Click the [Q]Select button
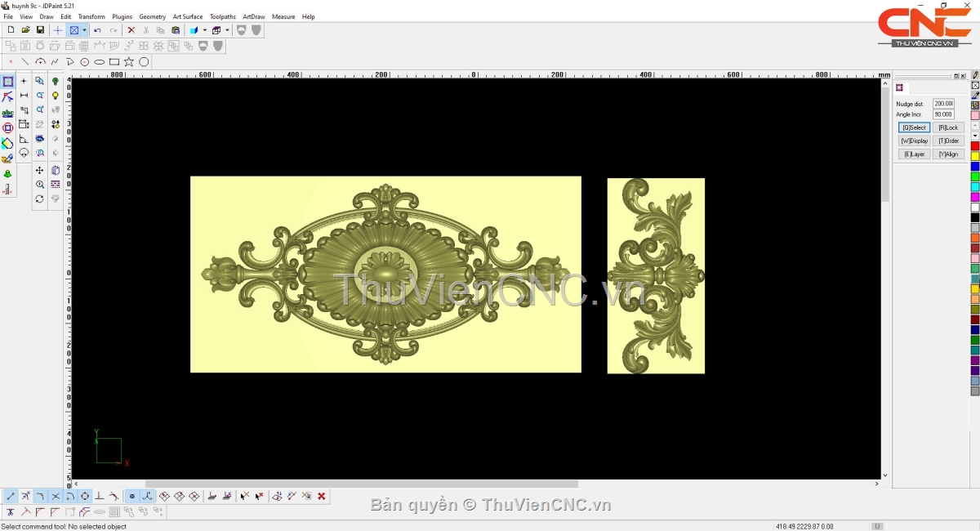 pyautogui.click(x=914, y=127)
